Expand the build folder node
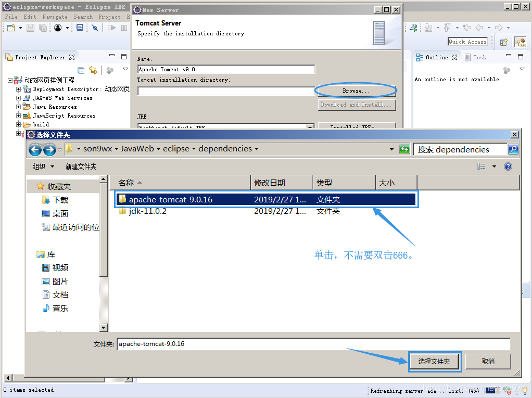Screen dimensions: 532x398 (x=19, y=124)
